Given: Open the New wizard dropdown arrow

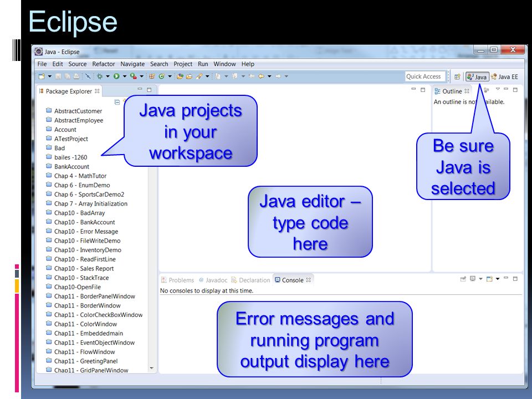Looking at the screenshot, I should 49,76.
